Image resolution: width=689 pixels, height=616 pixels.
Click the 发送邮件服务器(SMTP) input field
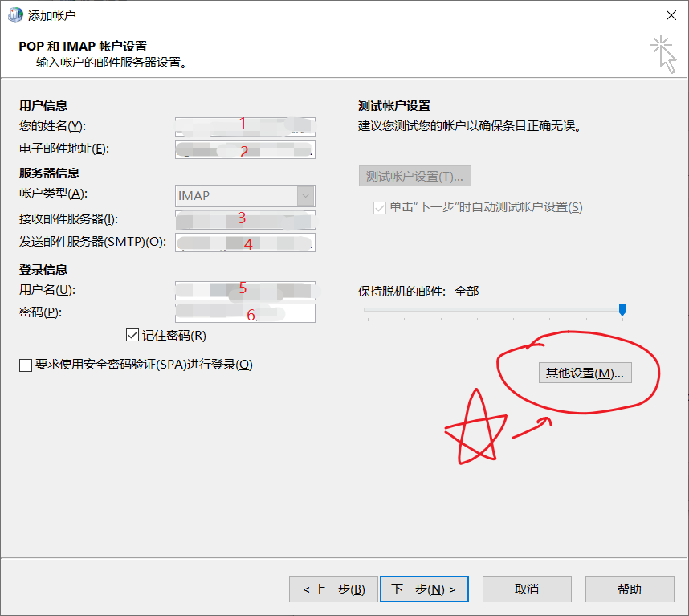click(245, 242)
